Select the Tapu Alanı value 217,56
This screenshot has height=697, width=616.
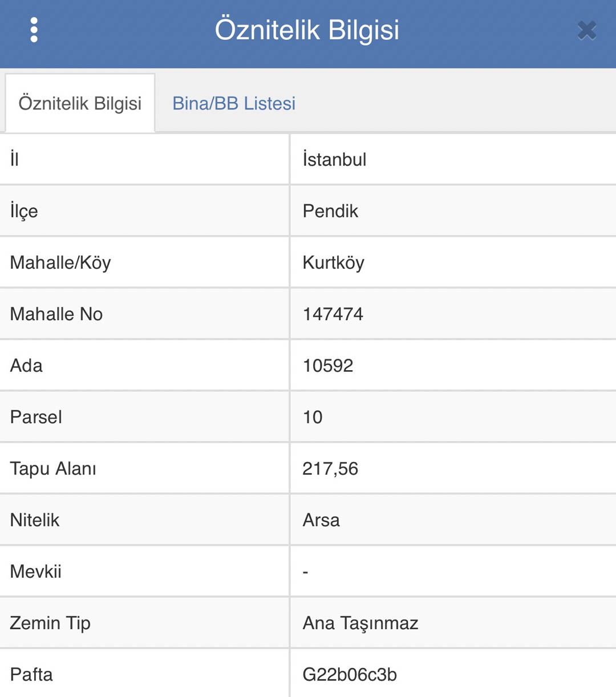(x=330, y=468)
